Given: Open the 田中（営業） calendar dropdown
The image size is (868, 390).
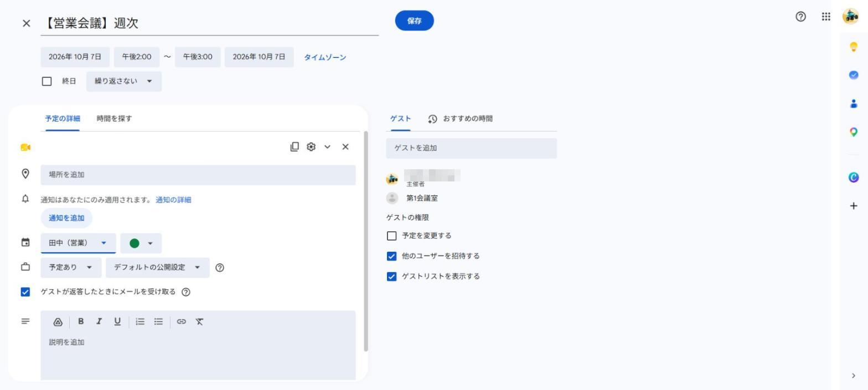Looking at the screenshot, I should pyautogui.click(x=78, y=243).
